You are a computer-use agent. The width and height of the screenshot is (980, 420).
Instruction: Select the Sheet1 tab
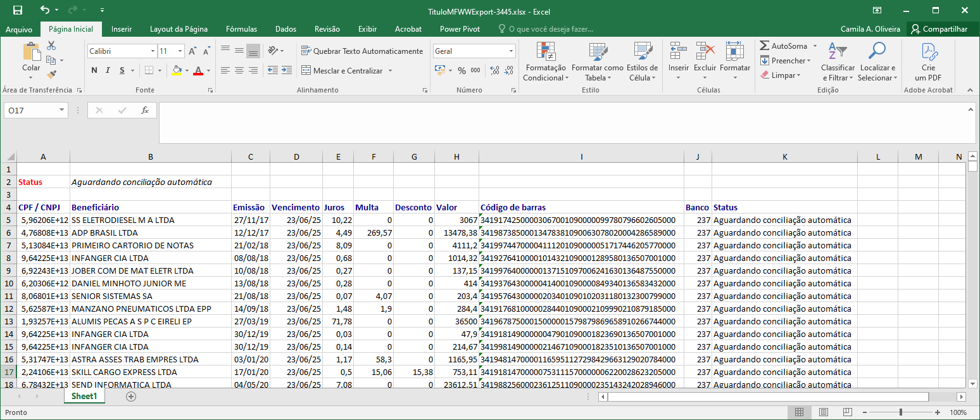(84, 397)
